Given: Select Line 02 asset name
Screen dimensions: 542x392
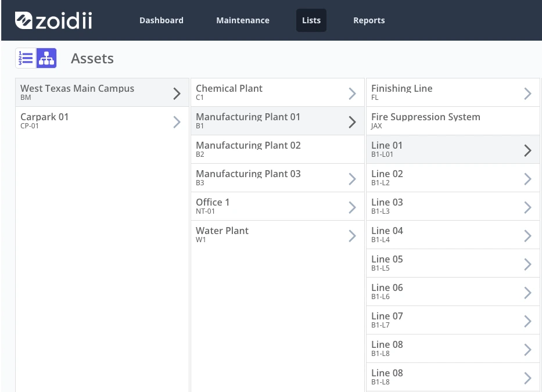Looking at the screenshot, I should 387,174.
